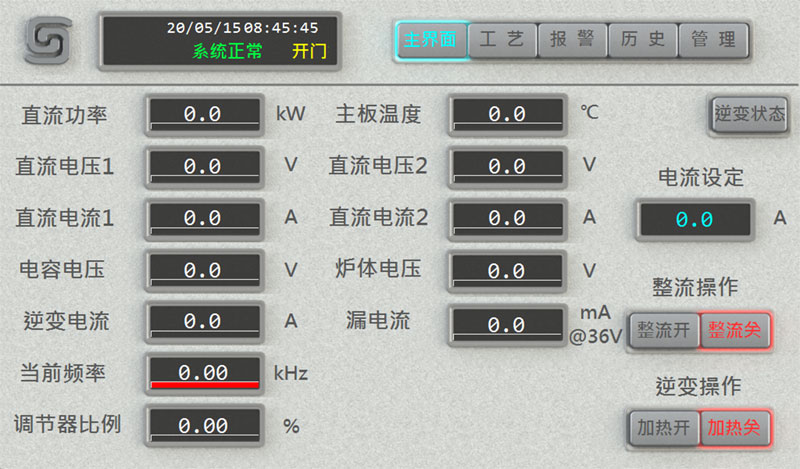Click the date and status display panel
Viewport: 800px width, 469px height.
220,41
